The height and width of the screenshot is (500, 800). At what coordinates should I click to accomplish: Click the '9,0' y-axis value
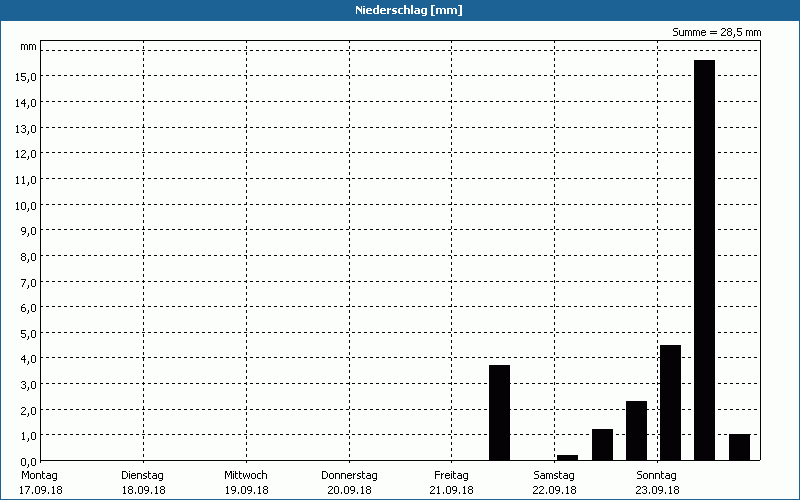[28, 231]
